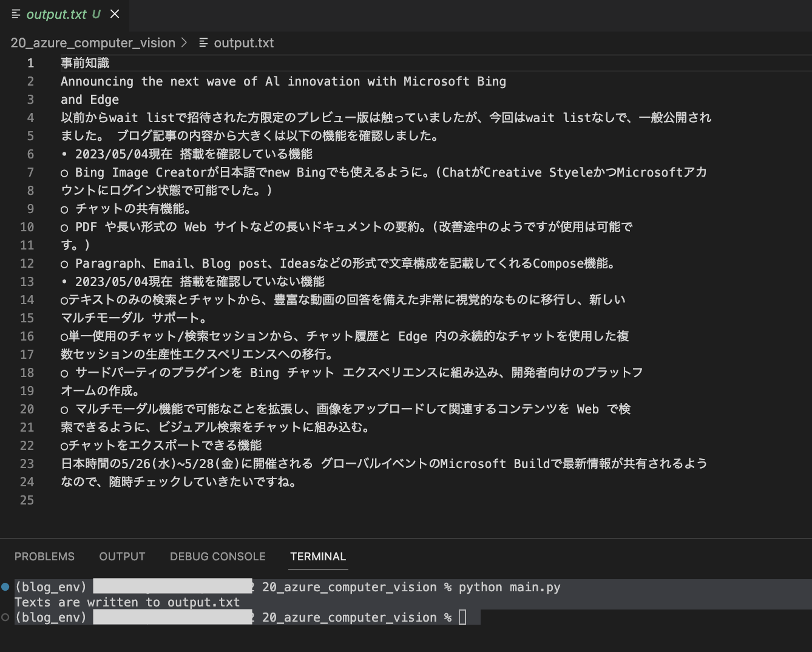This screenshot has height=652, width=812.
Task: Switch to the OUTPUT panel tab
Action: [x=122, y=557]
